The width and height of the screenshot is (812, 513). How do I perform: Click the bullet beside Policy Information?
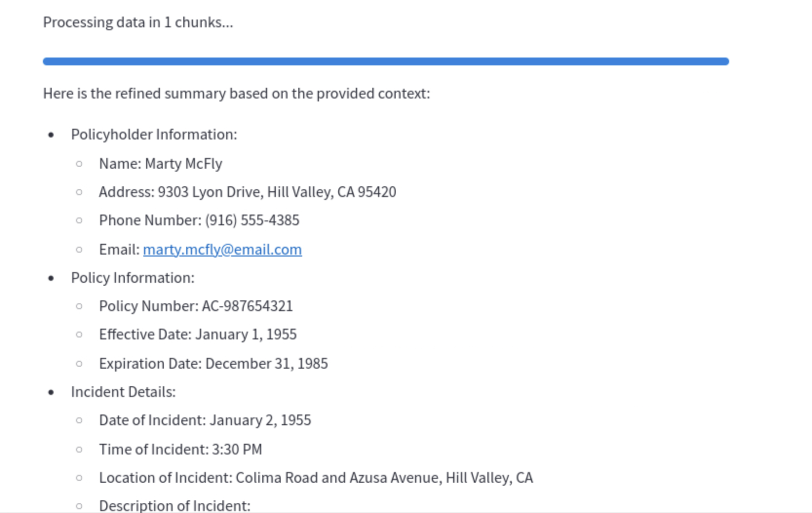click(51, 278)
